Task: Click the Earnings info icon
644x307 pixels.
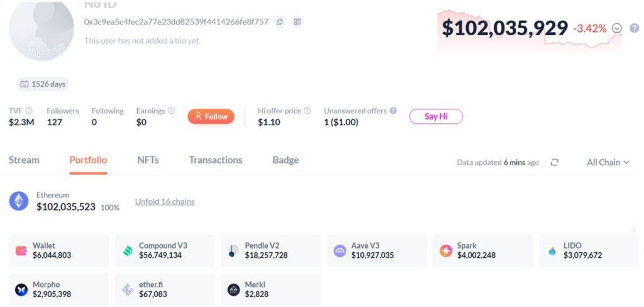Action: 171,111
